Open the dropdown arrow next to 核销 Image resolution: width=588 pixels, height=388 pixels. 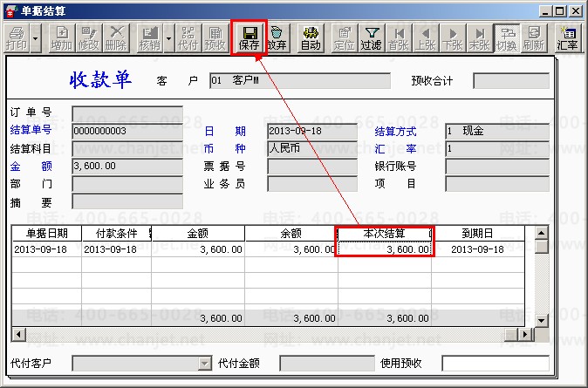coord(168,38)
